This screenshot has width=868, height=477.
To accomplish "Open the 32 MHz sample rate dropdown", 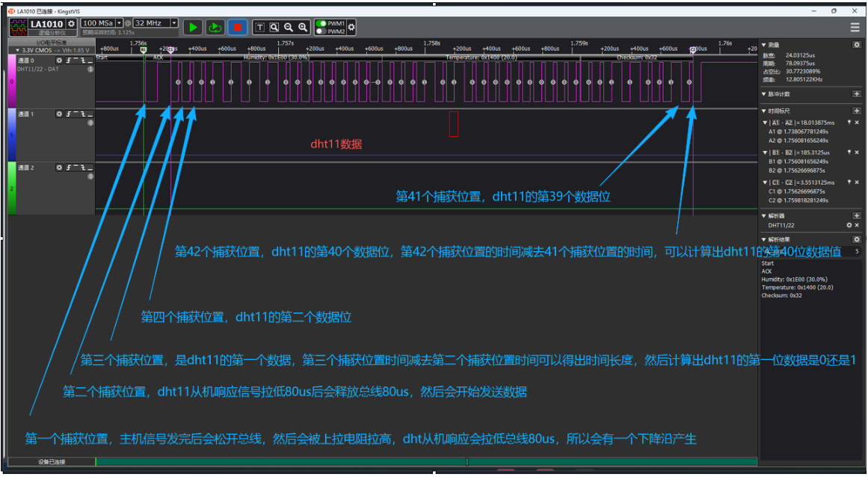I will coord(174,23).
